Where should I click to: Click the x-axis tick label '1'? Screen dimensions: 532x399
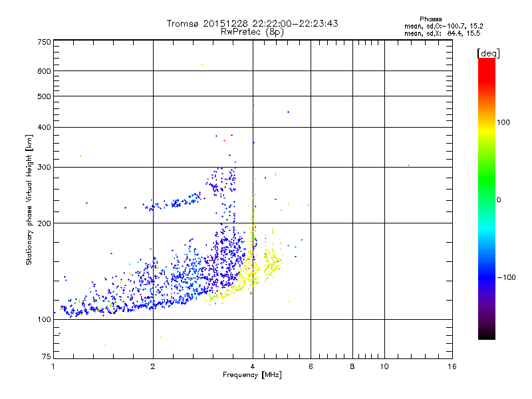click(x=53, y=366)
